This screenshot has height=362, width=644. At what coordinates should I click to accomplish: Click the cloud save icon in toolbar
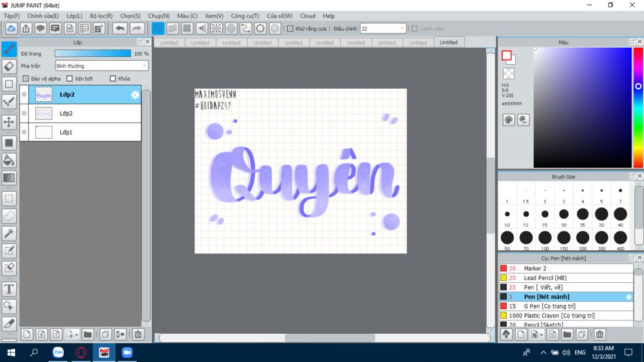click(11, 28)
